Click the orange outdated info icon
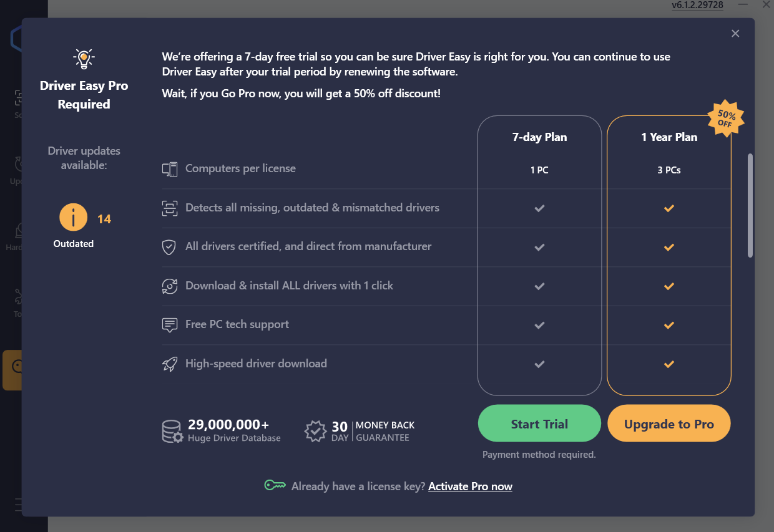 [x=73, y=218]
